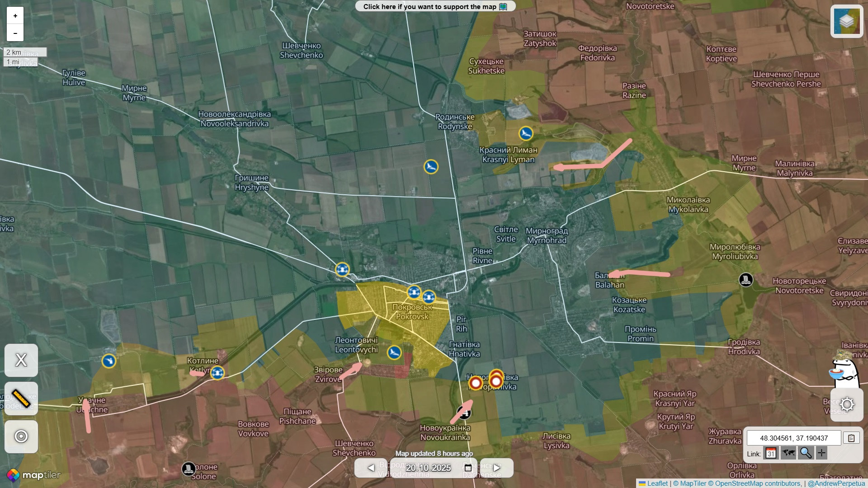Click the X social media button
The width and height of the screenshot is (868, 488).
pos(21,360)
